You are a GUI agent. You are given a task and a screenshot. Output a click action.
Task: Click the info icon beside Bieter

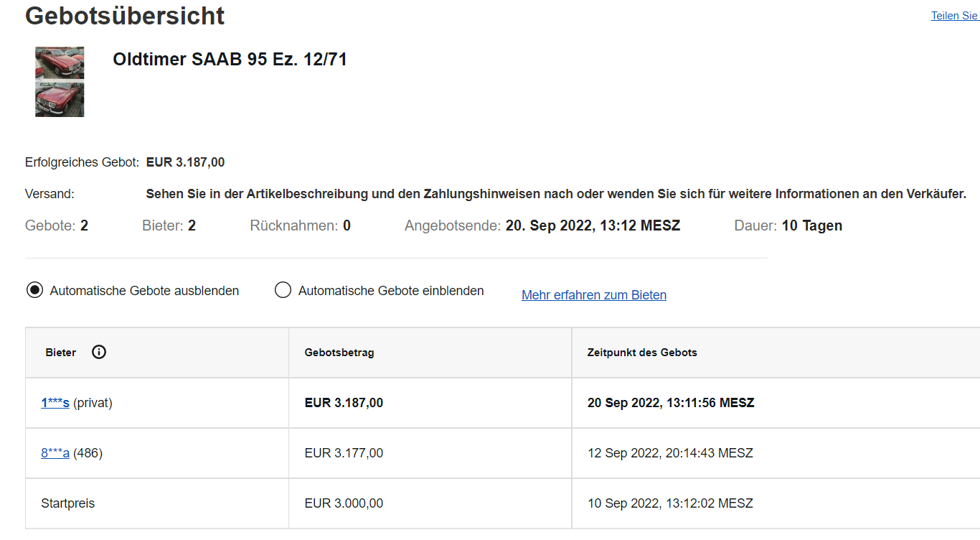point(99,352)
